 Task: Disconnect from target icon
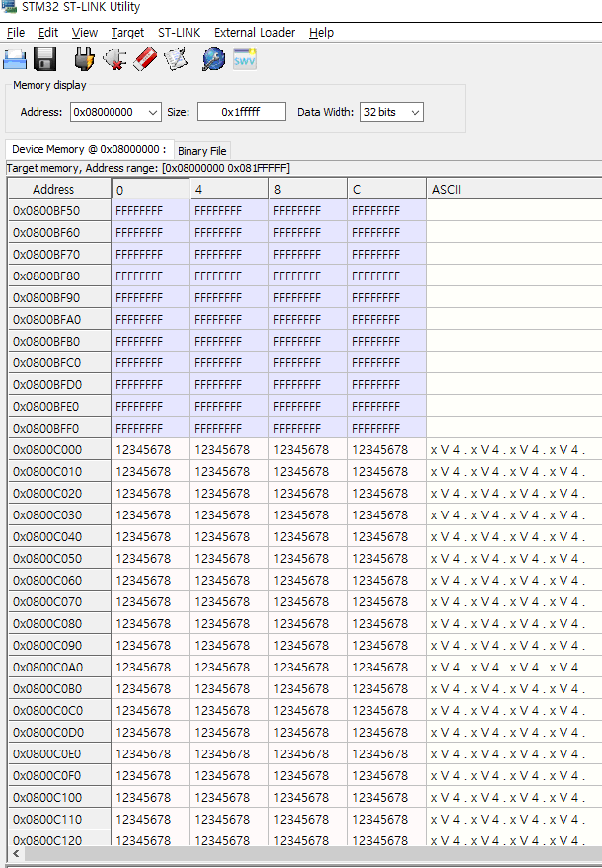(x=114, y=60)
